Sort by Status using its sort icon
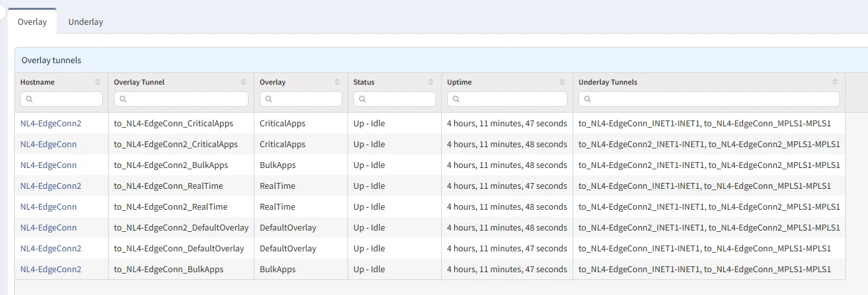 (431, 82)
